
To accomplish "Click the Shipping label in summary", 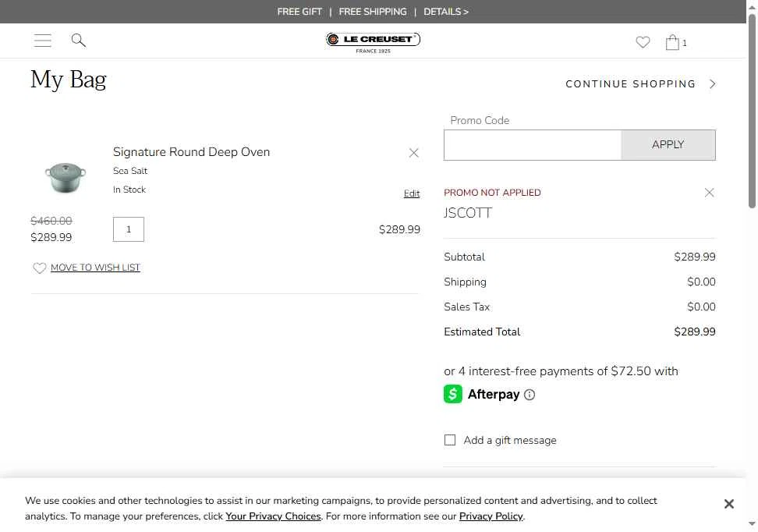I will [x=465, y=282].
